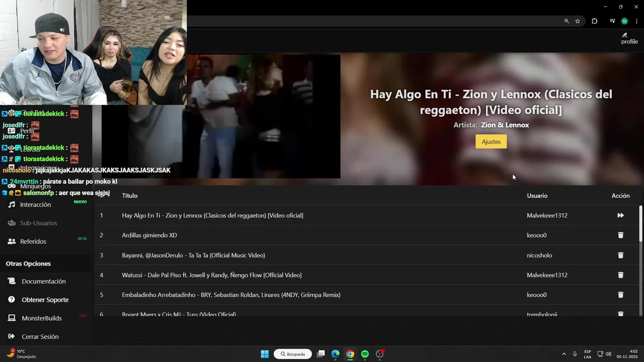Click the MonsterBuilds computer icon

click(x=12, y=318)
